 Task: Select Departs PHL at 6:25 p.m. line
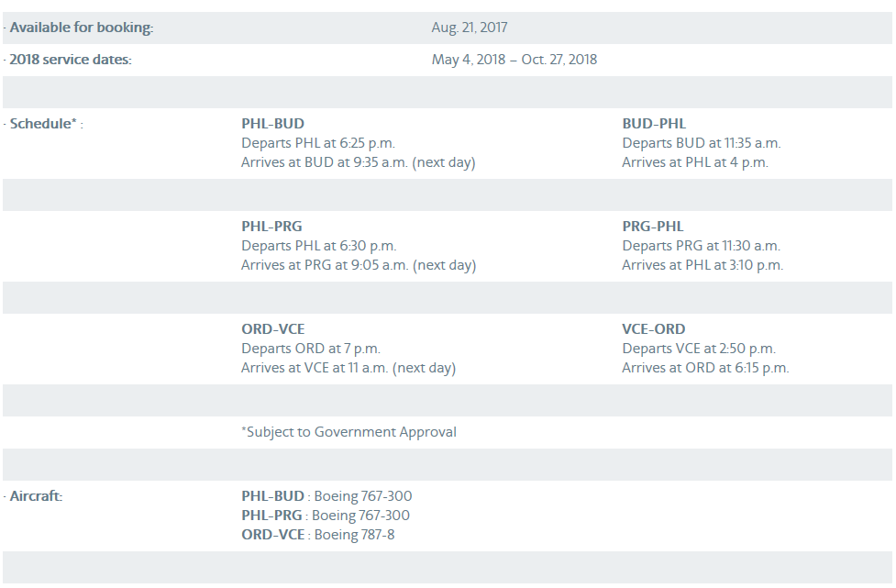(317, 143)
